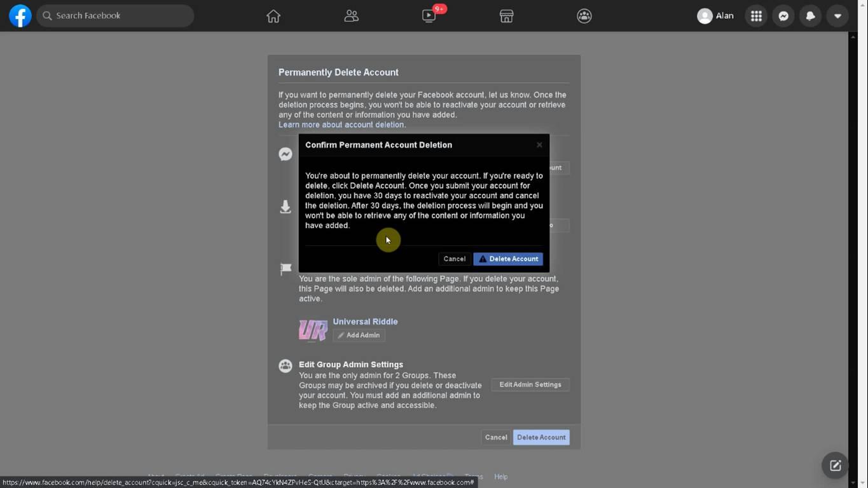Click the Facebook logo
The width and height of the screenshot is (868, 488).
click(20, 15)
